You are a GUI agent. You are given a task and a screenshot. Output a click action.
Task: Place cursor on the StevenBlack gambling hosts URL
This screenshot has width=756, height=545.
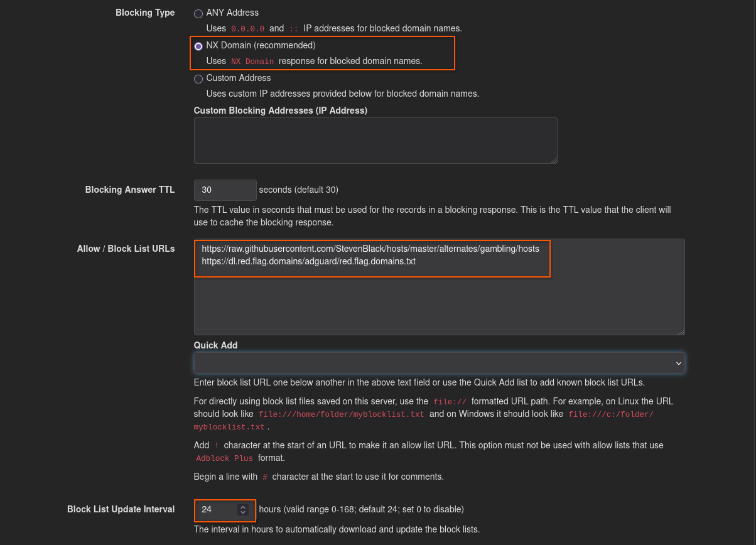(x=370, y=249)
